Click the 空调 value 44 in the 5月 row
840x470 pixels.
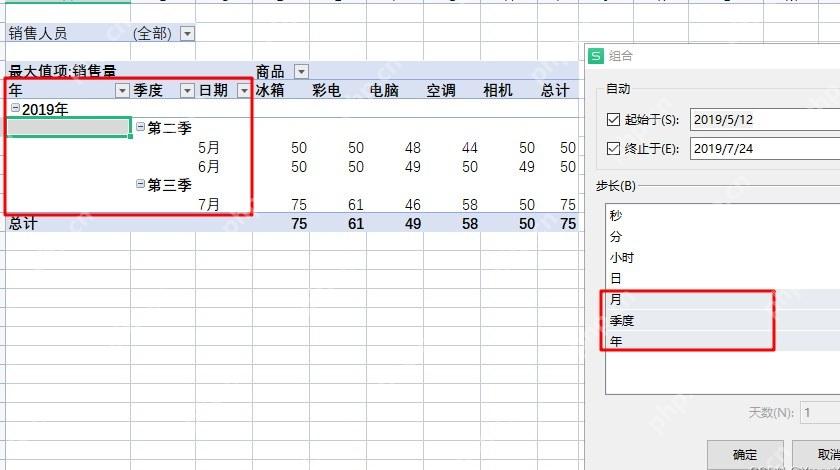(x=470, y=147)
